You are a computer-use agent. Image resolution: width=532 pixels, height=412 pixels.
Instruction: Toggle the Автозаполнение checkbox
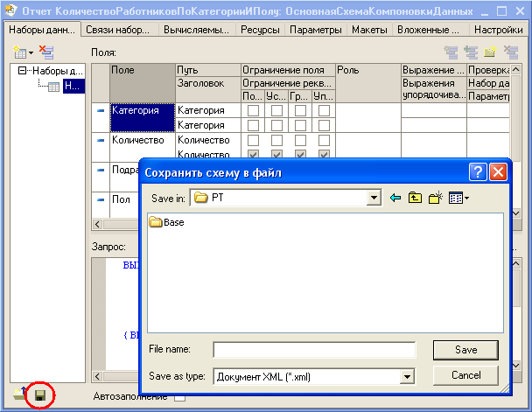click(180, 399)
